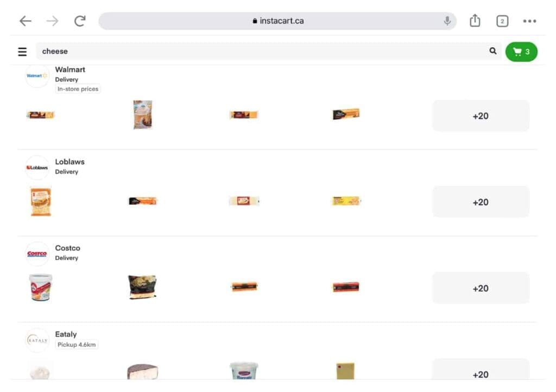Image resolution: width=556 pixels, height=392 pixels.
Task: Expand Loblaws' +20 more results
Action: click(x=481, y=202)
